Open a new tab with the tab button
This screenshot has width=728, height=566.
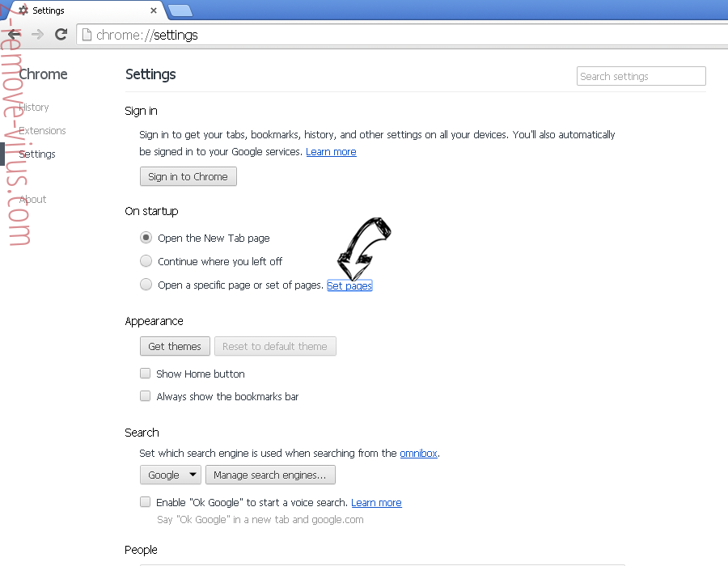click(180, 11)
